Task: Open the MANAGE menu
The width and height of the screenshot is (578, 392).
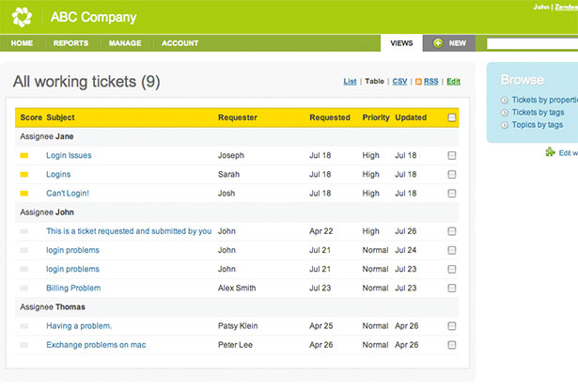Action: [125, 43]
